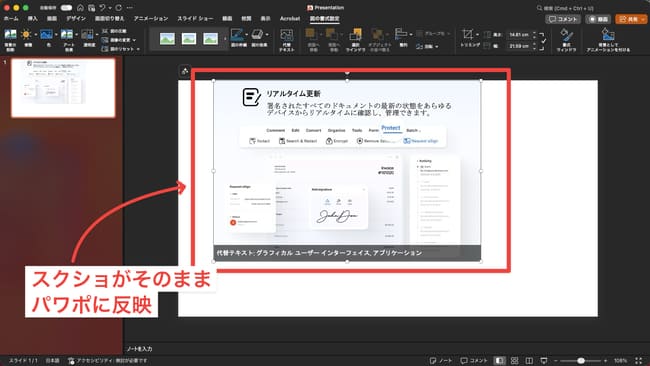Switch to the Design tab
This screenshot has width=650, height=366.
pos(76,19)
